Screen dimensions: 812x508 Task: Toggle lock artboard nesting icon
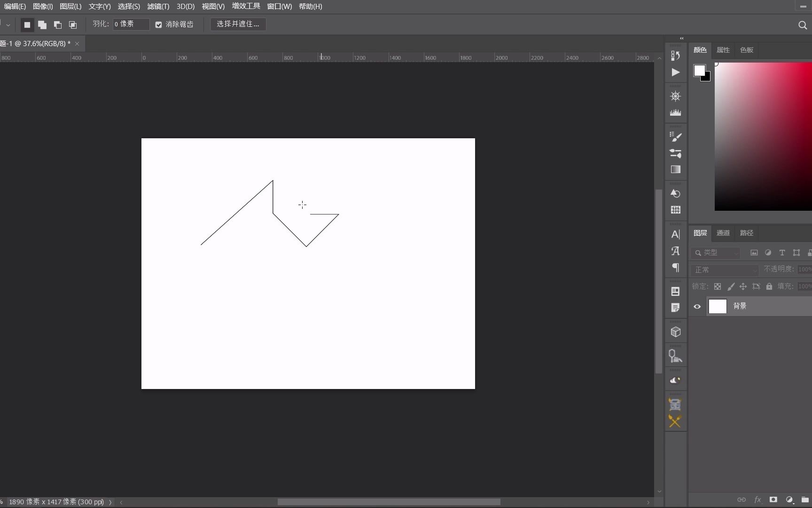point(756,286)
